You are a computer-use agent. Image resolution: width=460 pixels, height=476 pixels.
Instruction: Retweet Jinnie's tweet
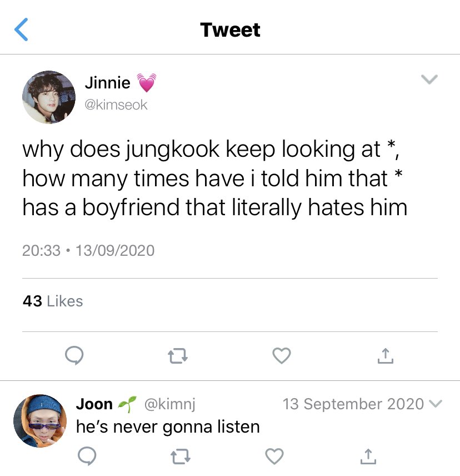click(x=178, y=356)
